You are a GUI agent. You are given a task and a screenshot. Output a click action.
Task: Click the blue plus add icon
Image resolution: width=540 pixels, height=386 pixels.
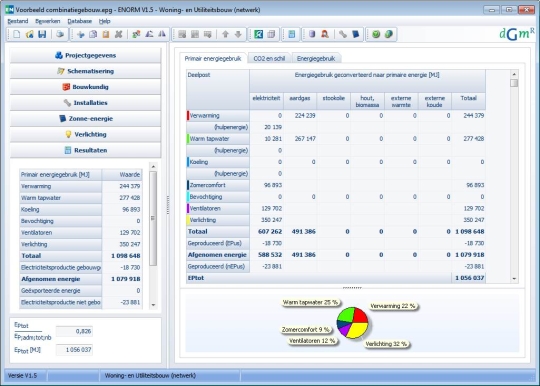81,34
